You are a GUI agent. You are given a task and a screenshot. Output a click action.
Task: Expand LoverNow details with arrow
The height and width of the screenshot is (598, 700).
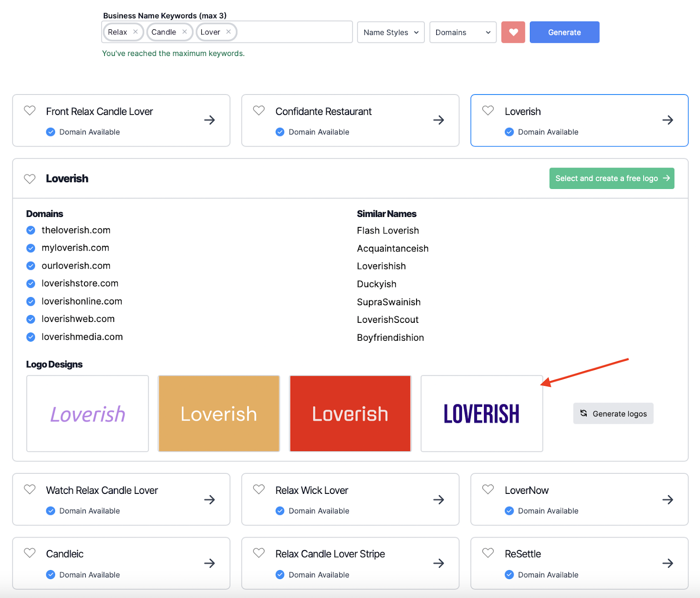point(667,500)
